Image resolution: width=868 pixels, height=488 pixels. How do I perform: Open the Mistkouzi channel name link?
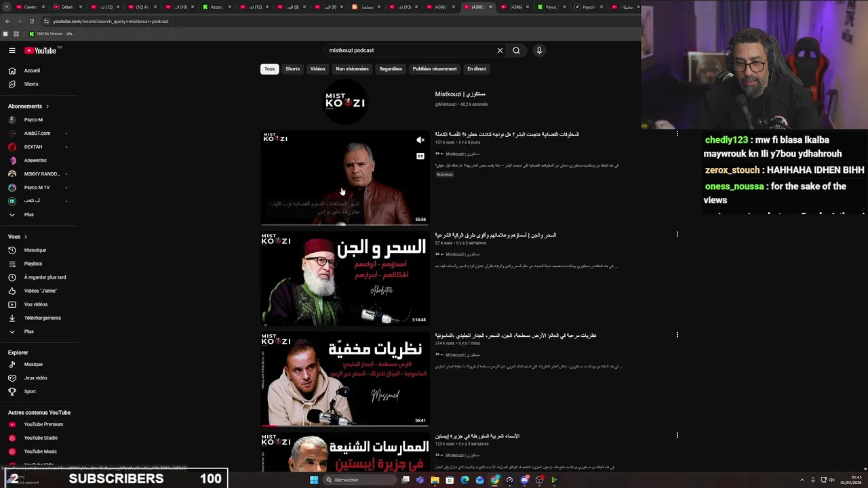[x=460, y=94]
